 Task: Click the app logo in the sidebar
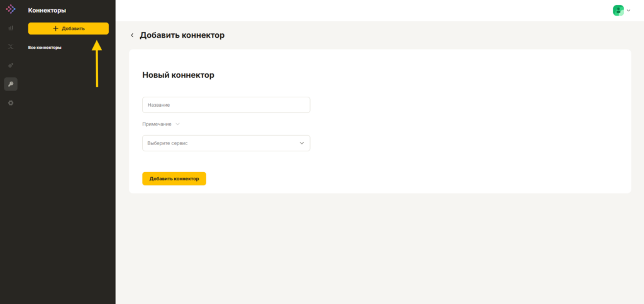point(11,9)
